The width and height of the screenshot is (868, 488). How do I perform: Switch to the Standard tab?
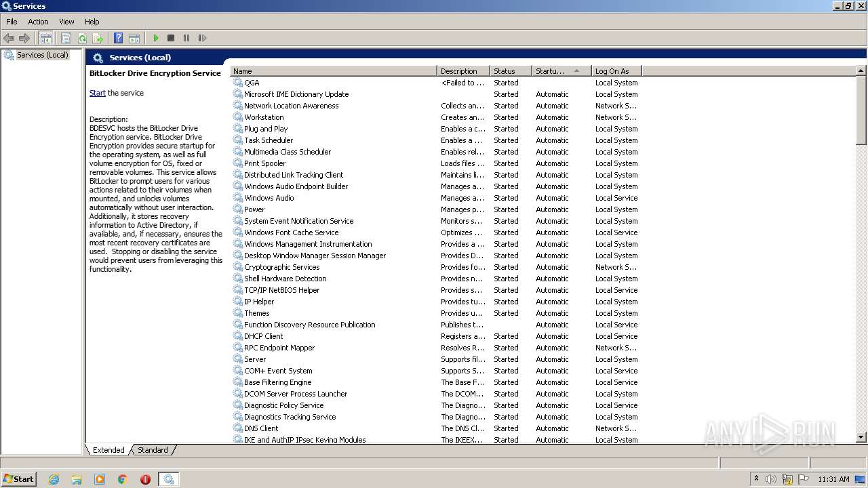(x=153, y=450)
